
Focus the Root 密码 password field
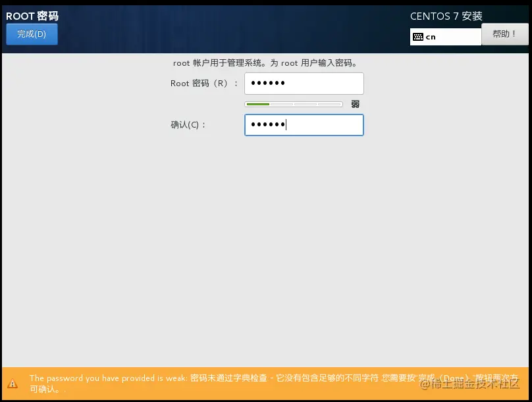pos(304,84)
